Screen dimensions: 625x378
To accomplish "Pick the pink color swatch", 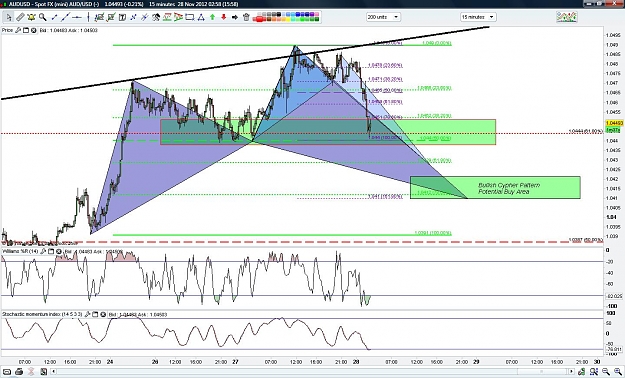I will [317, 14].
